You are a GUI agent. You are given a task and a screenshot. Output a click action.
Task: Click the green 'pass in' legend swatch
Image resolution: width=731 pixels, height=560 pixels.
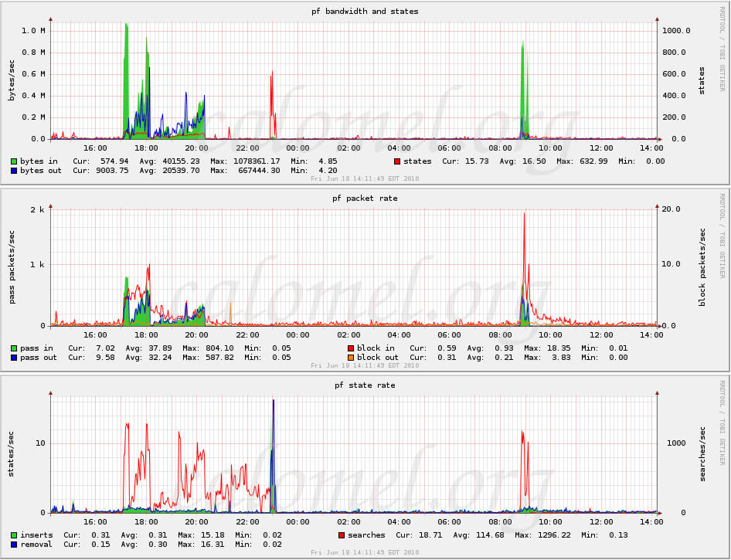(x=14, y=348)
